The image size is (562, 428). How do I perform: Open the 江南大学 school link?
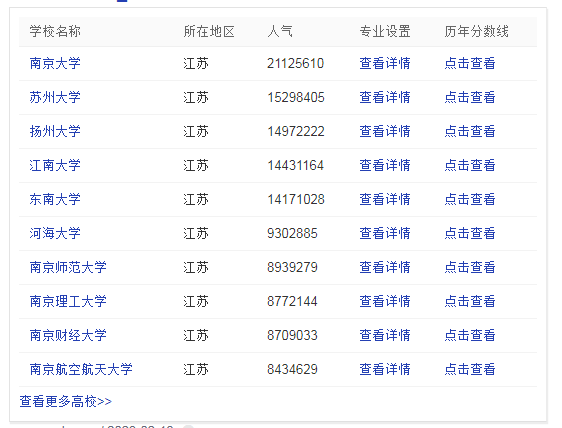[55, 166]
